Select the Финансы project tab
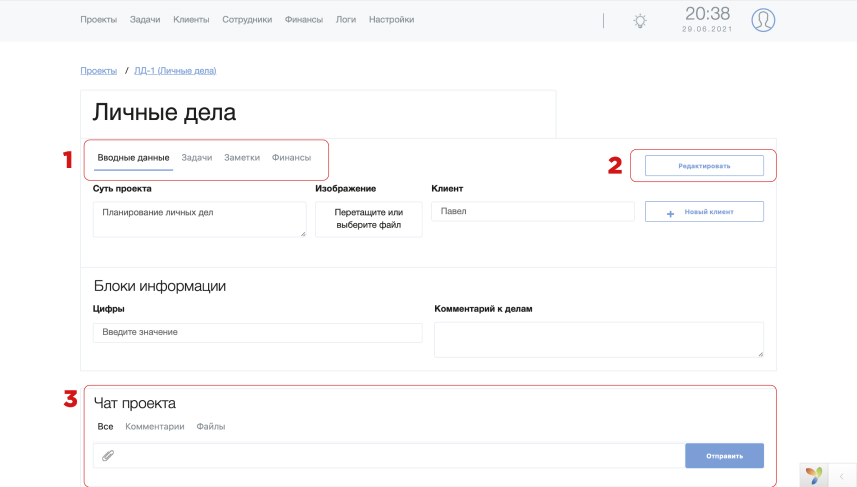Screen dimensions: 857x487 click(x=291, y=157)
